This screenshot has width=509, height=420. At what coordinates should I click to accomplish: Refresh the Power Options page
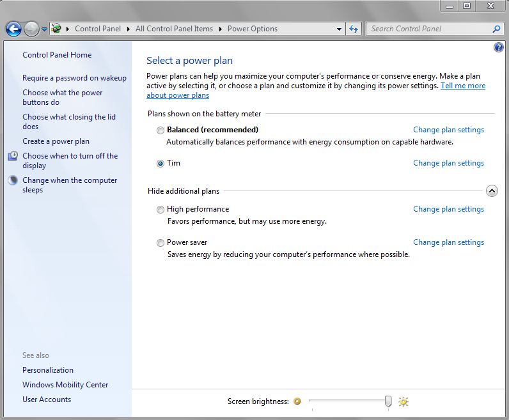click(354, 29)
